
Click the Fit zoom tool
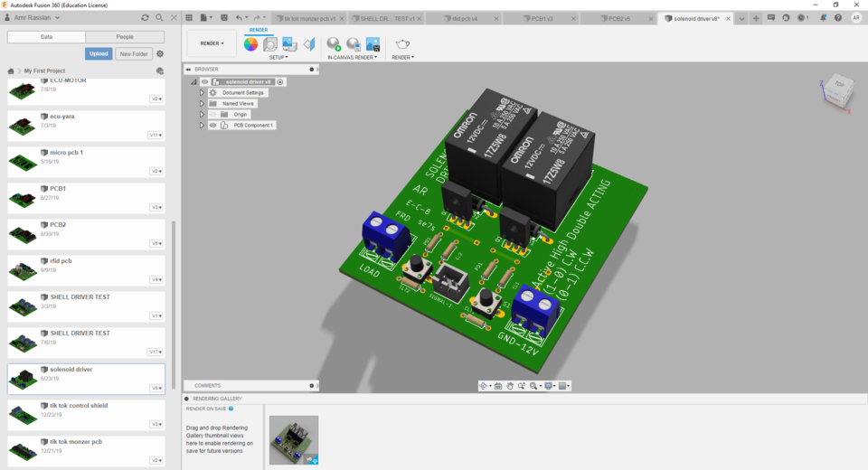(x=534, y=386)
